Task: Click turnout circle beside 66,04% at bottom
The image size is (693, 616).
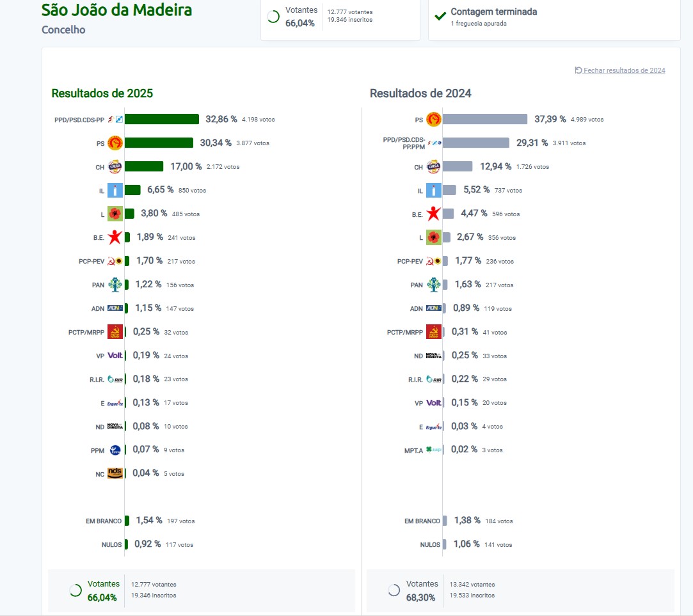Action: [x=76, y=590]
